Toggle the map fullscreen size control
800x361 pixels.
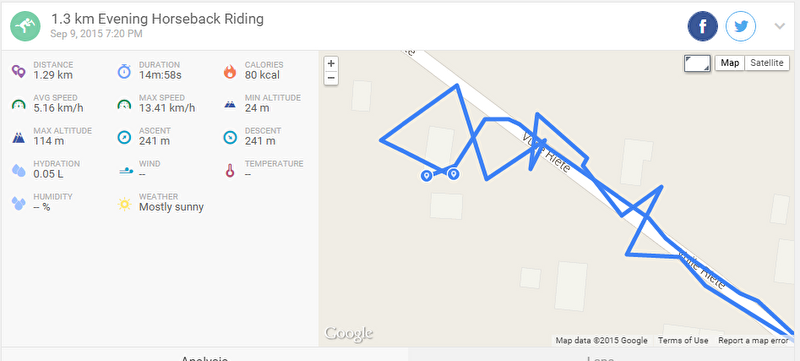point(697,63)
